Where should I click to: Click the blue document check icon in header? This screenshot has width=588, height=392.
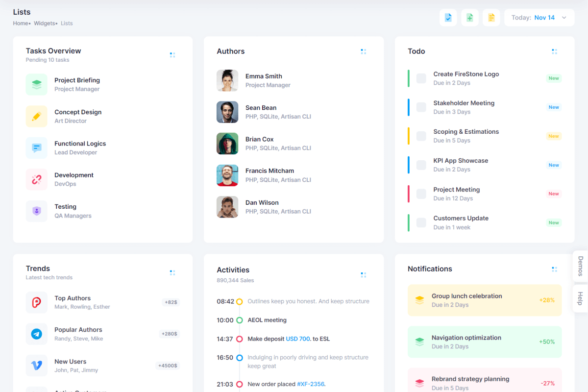pyautogui.click(x=448, y=18)
